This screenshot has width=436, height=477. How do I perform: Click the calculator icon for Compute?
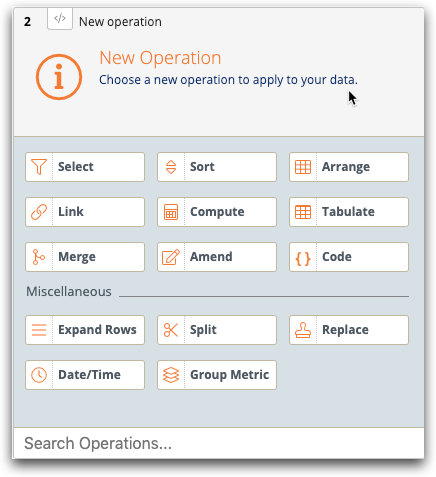pos(171,212)
